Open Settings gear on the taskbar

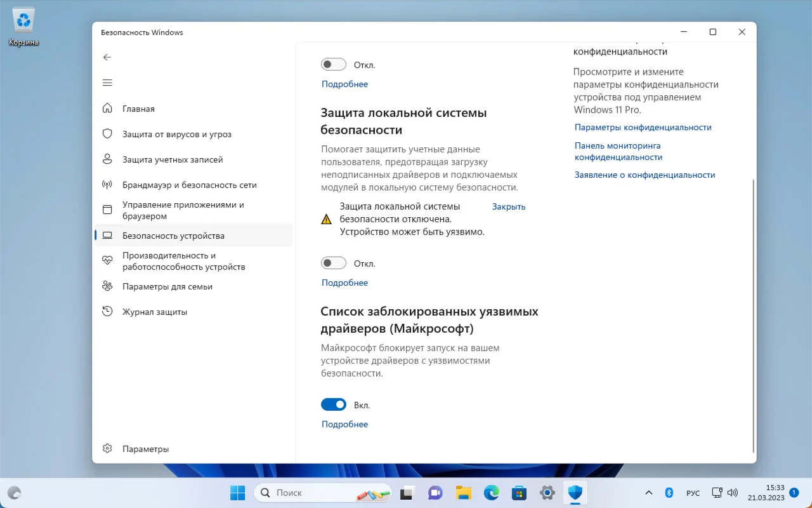coord(547,493)
